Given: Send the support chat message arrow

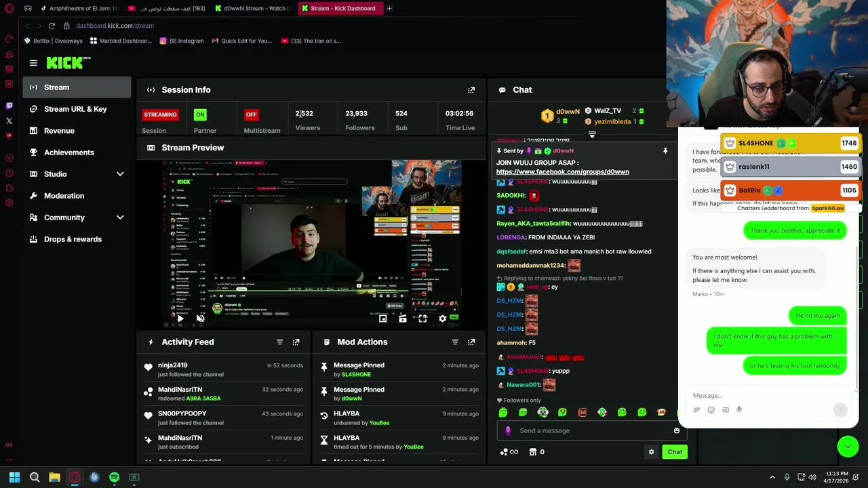Looking at the screenshot, I should pyautogui.click(x=840, y=409).
